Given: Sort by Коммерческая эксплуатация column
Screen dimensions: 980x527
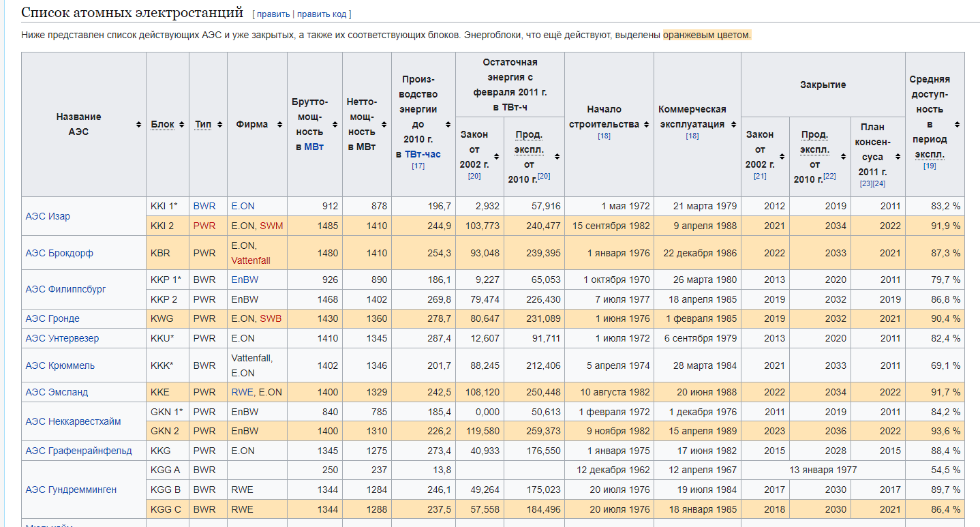Looking at the screenshot, I should (733, 125).
